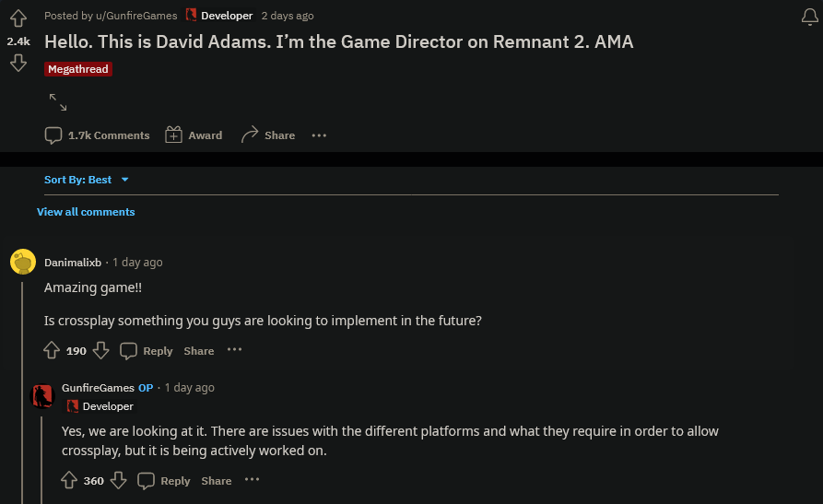
Task: Upvote Danimalixb's crossplay comment
Action: click(52, 350)
